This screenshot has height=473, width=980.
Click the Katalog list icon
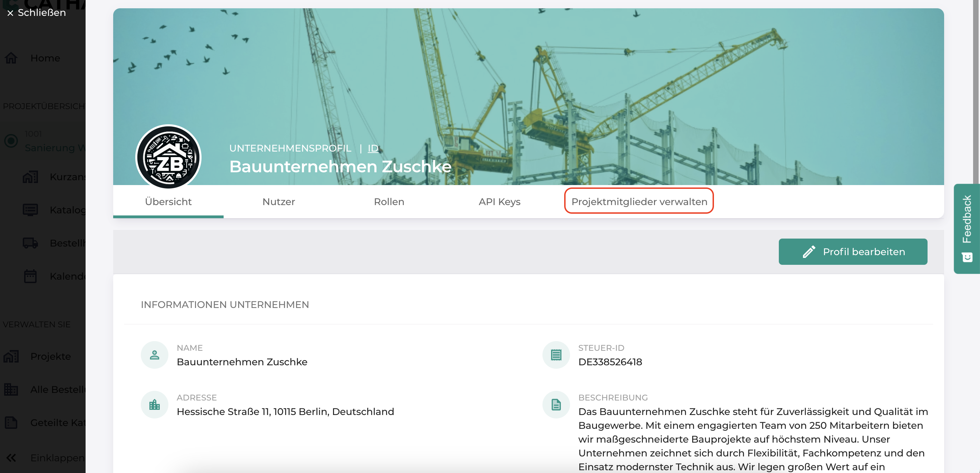30,210
